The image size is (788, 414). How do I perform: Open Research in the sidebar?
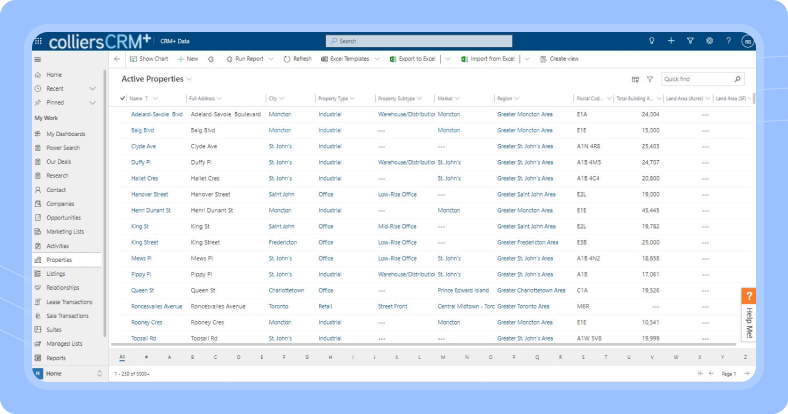[57, 176]
